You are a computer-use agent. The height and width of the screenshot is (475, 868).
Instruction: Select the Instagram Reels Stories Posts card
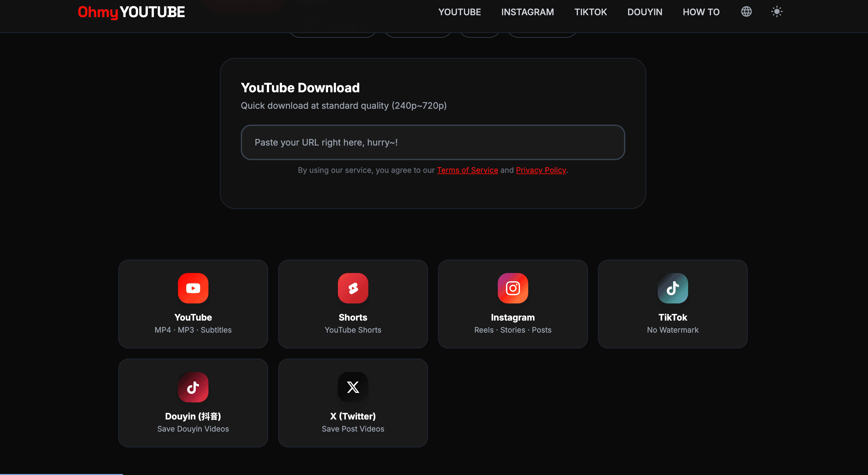[512, 304]
